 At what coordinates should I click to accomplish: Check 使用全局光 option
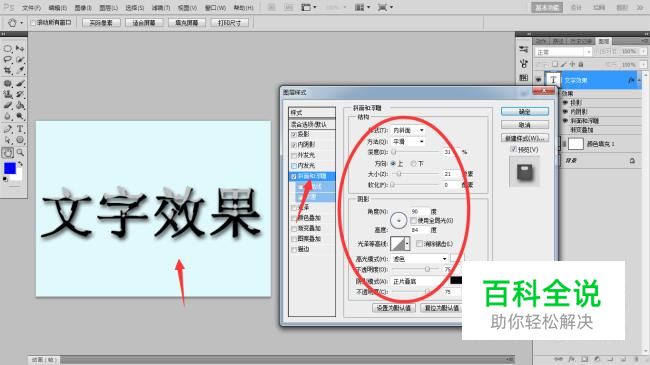point(413,221)
